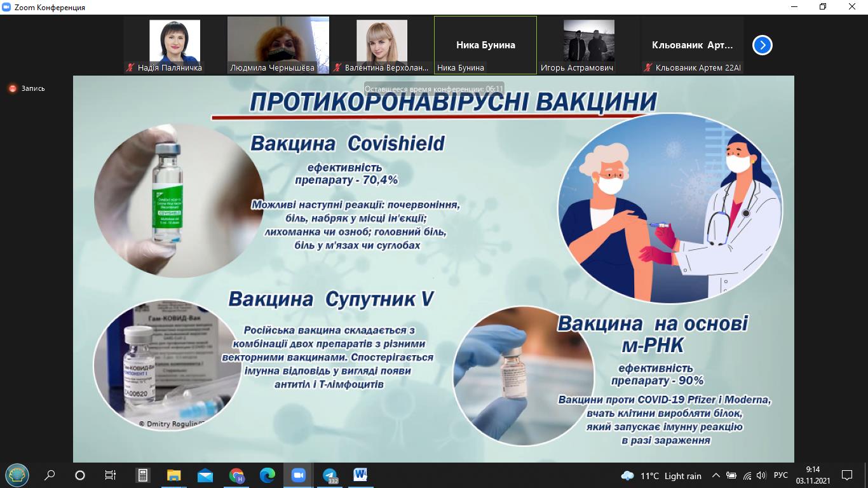Image resolution: width=868 pixels, height=488 pixels.
Task: Open the Action Center notifications
Action: pos(847,475)
